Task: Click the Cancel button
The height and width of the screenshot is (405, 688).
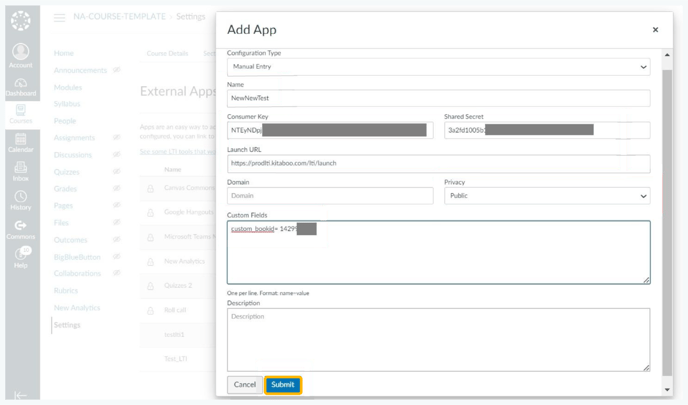Action: [x=245, y=385]
